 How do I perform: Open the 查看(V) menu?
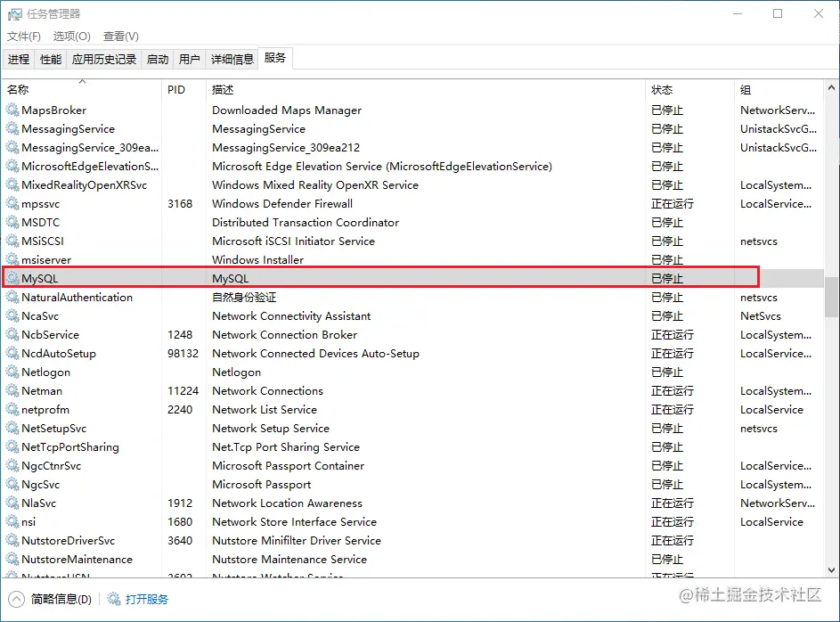(121, 36)
